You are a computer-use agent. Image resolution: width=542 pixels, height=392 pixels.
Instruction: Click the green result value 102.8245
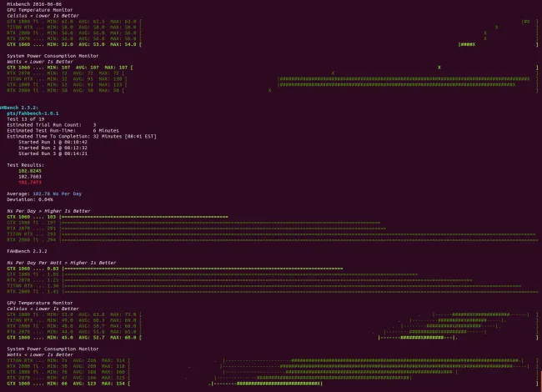click(30, 171)
